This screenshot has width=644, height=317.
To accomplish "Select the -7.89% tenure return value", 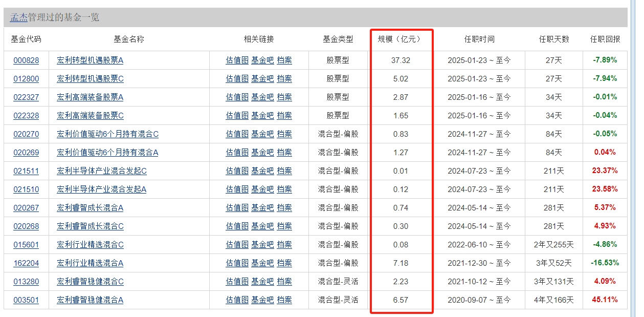I will [x=606, y=60].
